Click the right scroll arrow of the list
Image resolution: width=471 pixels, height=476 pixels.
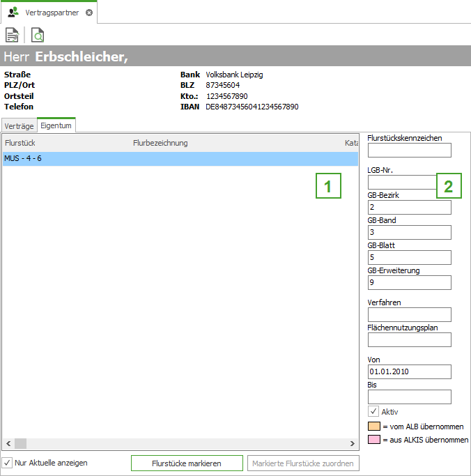pyautogui.click(x=353, y=444)
